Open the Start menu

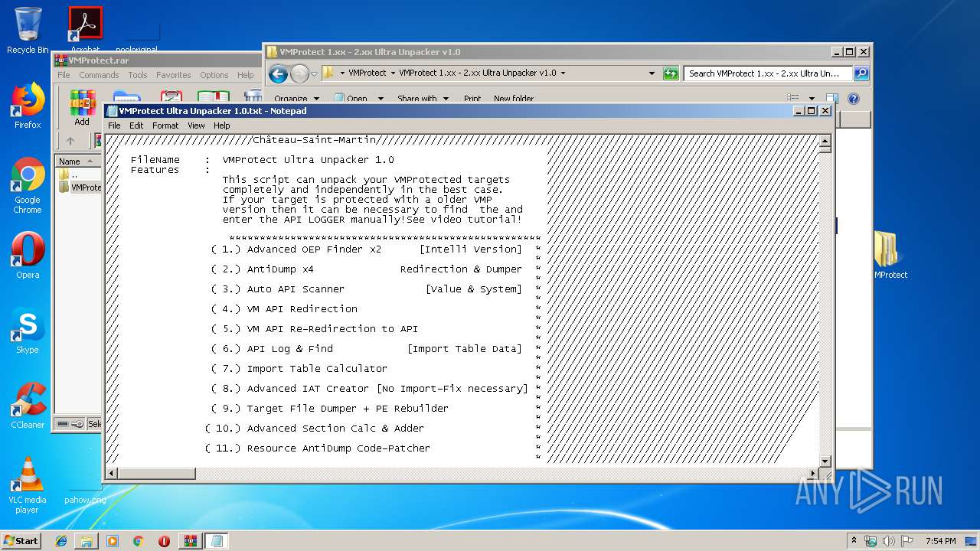point(21,541)
